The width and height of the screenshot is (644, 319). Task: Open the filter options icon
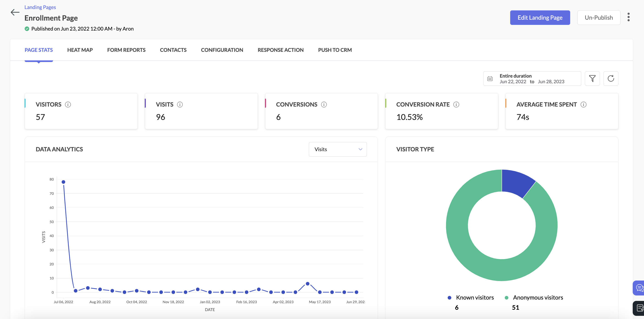point(592,79)
